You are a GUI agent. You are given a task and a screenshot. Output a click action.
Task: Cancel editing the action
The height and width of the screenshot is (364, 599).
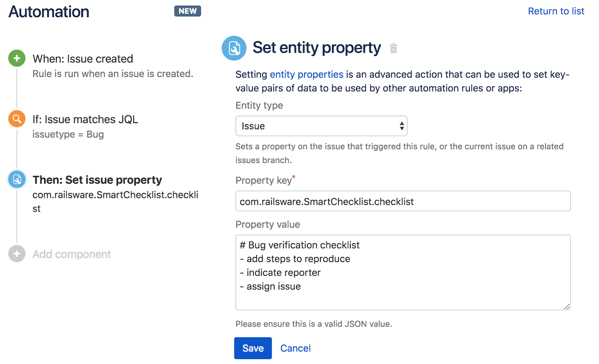(295, 348)
